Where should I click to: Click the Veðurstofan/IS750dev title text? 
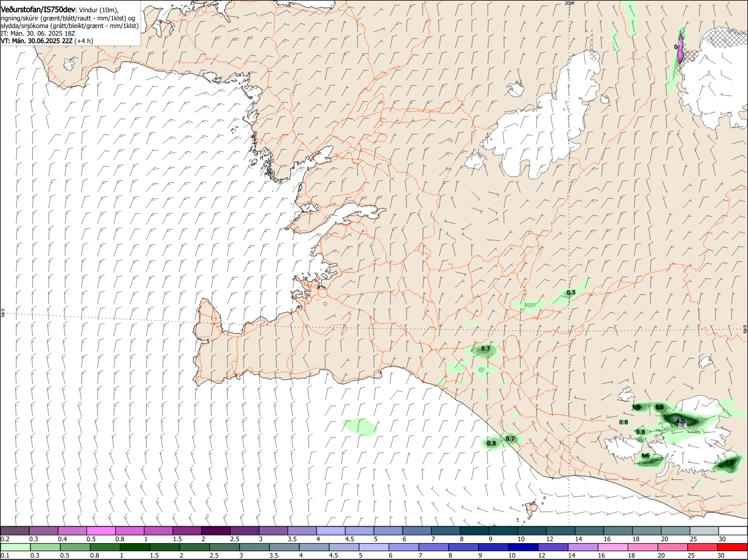38,10
